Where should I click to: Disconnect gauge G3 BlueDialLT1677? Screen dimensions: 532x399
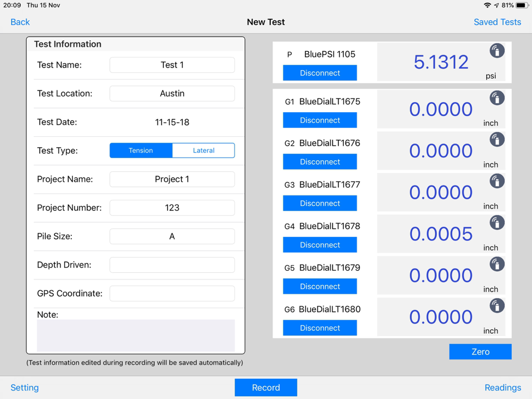click(320, 203)
